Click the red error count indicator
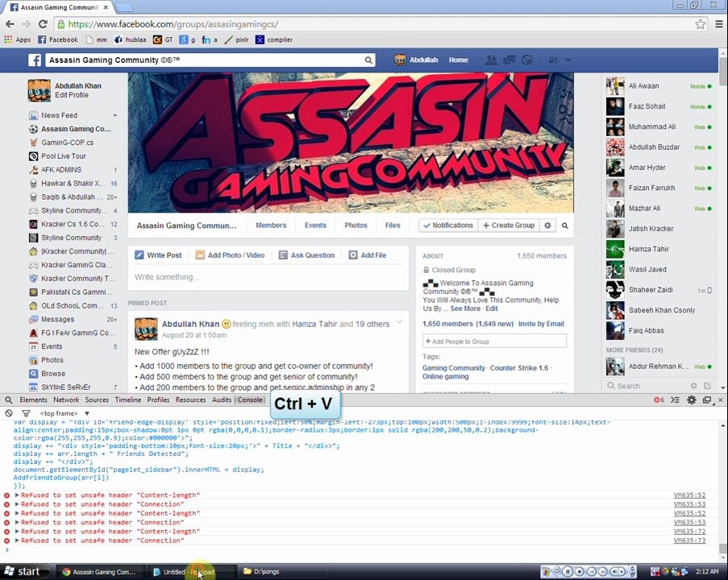Viewport: 728px width, 580px height. click(659, 400)
